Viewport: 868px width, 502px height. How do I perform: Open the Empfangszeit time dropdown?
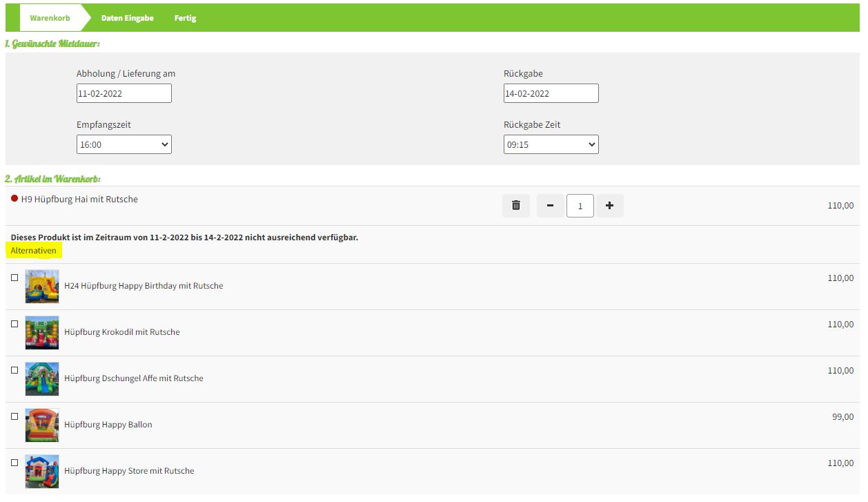[124, 144]
